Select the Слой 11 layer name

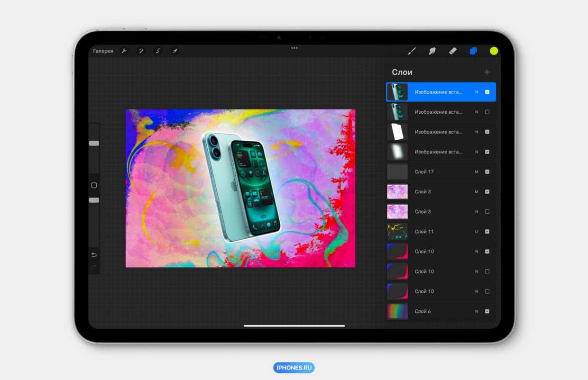pyautogui.click(x=424, y=231)
